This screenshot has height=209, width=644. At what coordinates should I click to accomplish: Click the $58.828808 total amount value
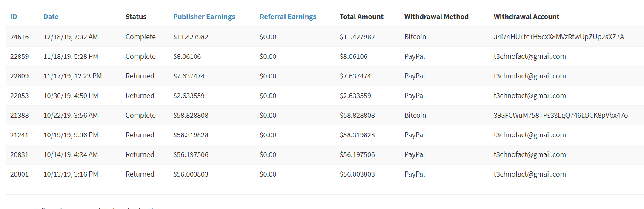tap(357, 116)
